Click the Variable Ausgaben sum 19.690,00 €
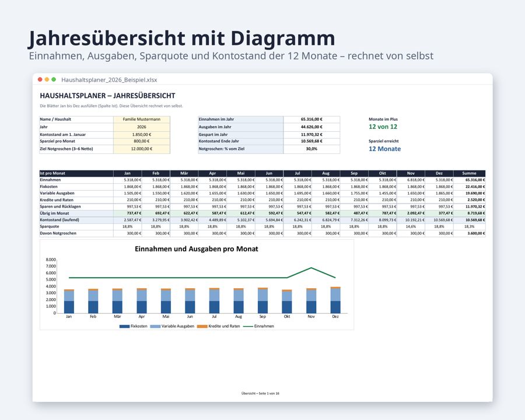The width and height of the screenshot is (525, 420). pyautogui.click(x=470, y=193)
